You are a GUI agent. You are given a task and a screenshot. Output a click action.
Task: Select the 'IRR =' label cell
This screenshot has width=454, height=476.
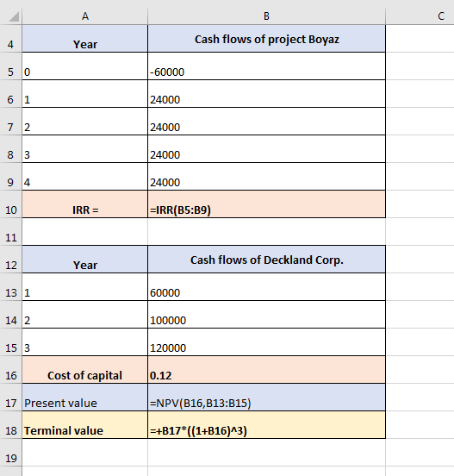pyautogui.click(x=85, y=204)
